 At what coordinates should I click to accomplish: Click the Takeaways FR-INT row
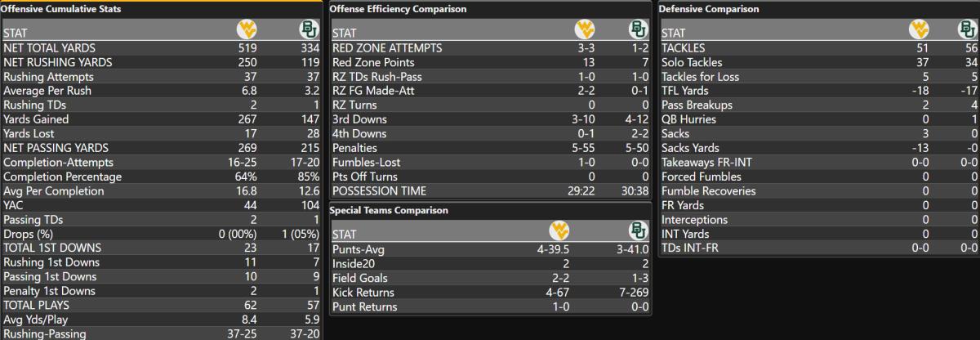tap(819, 162)
